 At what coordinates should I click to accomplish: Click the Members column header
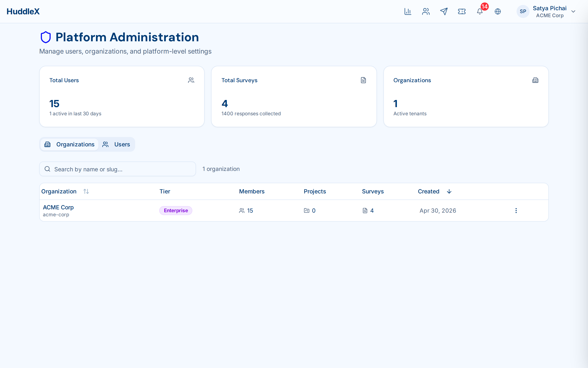pos(252,192)
